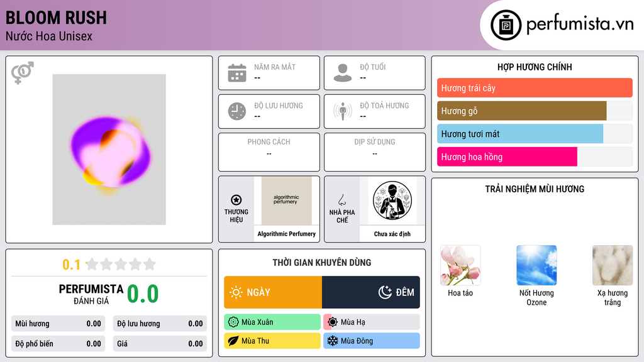
Task: Click the Độ toả hương label text
Action: point(384,106)
